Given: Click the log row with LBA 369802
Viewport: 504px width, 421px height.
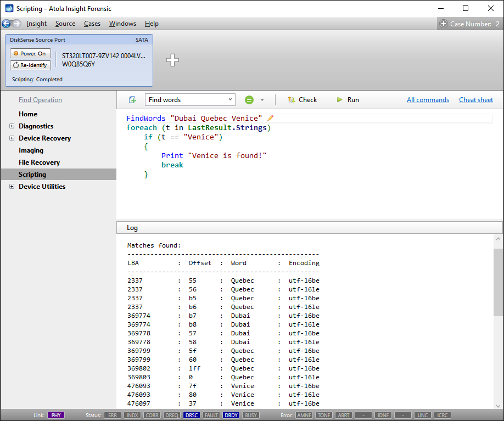Looking at the screenshot, I should [223, 368].
